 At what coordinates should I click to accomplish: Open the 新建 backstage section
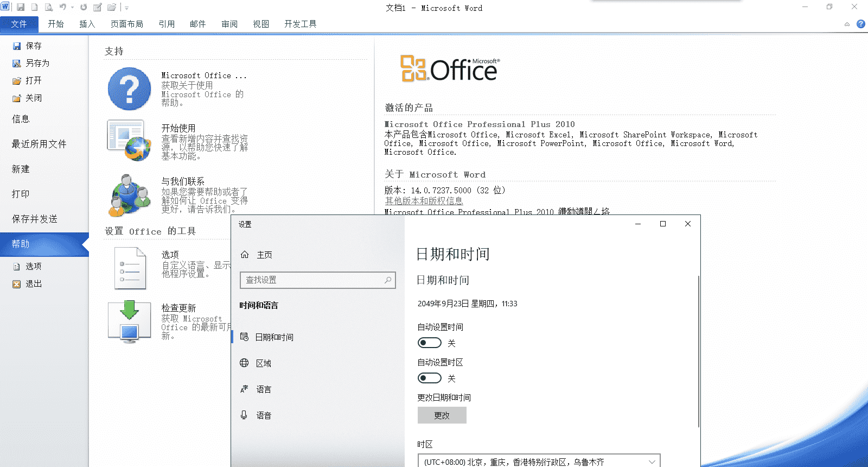[21, 169]
